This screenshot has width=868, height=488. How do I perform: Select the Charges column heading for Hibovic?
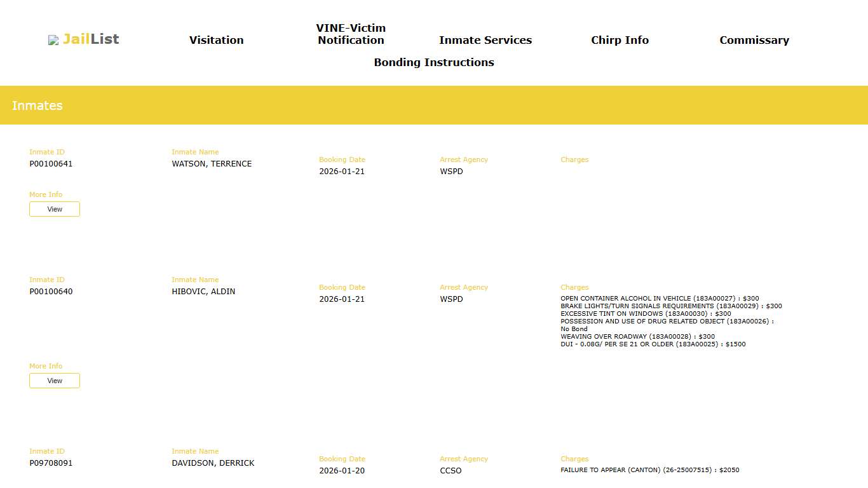click(574, 287)
